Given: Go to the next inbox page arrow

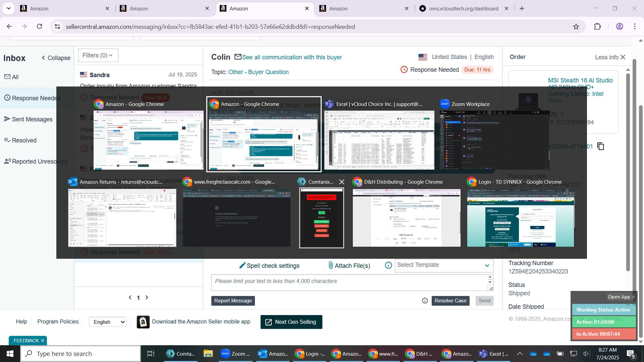Looking at the screenshot, I should coord(147,297).
